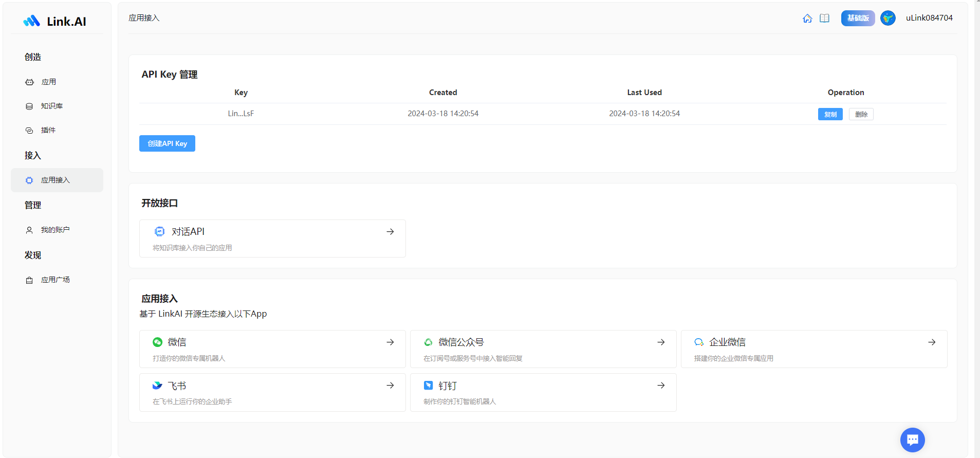Go to 知识库 in sidebar
Viewport: 980px width, 458px height.
[x=51, y=106]
